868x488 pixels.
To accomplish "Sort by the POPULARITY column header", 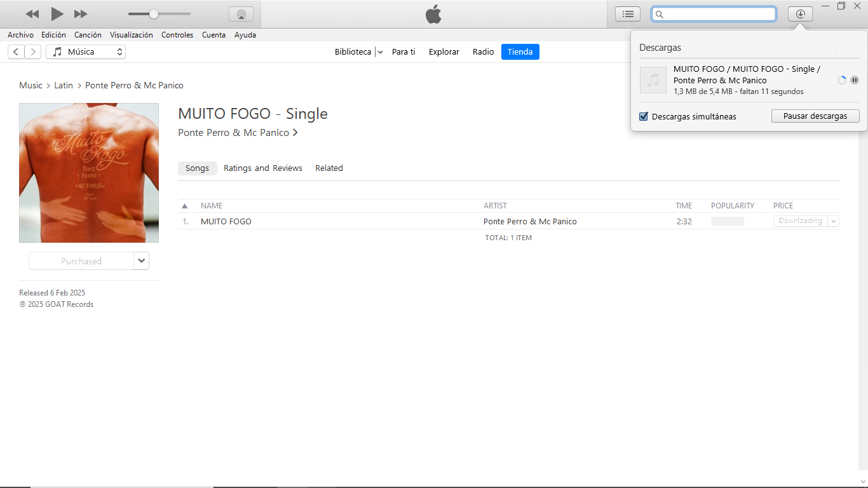I will 733,206.
